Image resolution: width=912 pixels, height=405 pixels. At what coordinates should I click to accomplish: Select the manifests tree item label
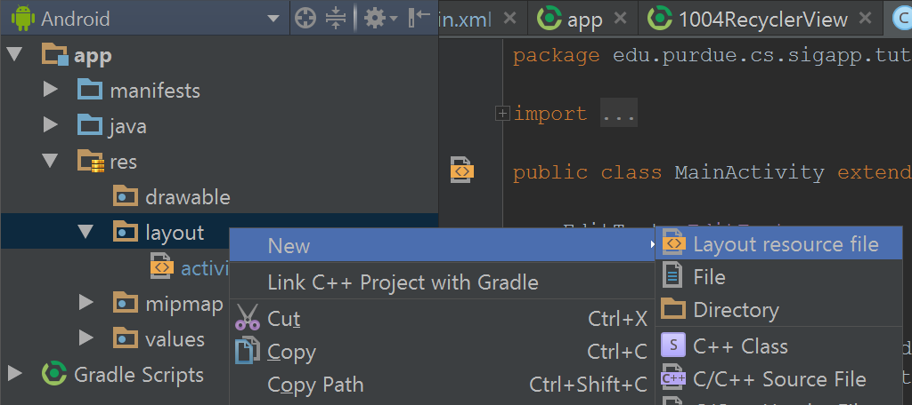155,91
